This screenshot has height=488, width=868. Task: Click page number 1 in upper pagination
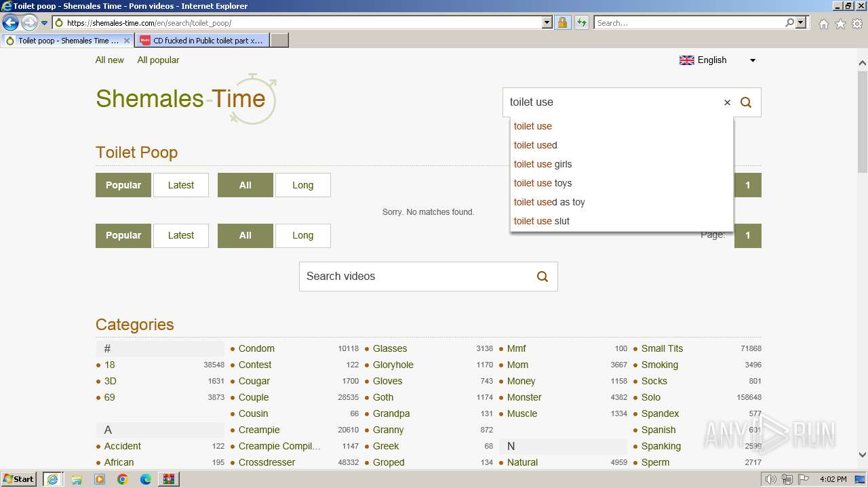coord(748,185)
